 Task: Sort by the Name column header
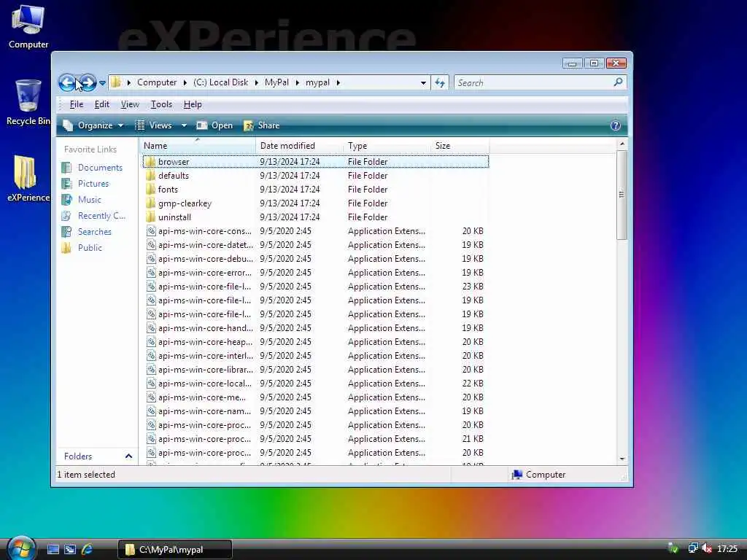[x=198, y=146]
